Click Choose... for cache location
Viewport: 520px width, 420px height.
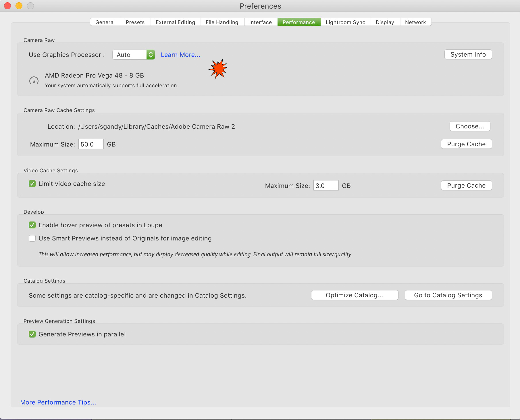pyautogui.click(x=470, y=126)
